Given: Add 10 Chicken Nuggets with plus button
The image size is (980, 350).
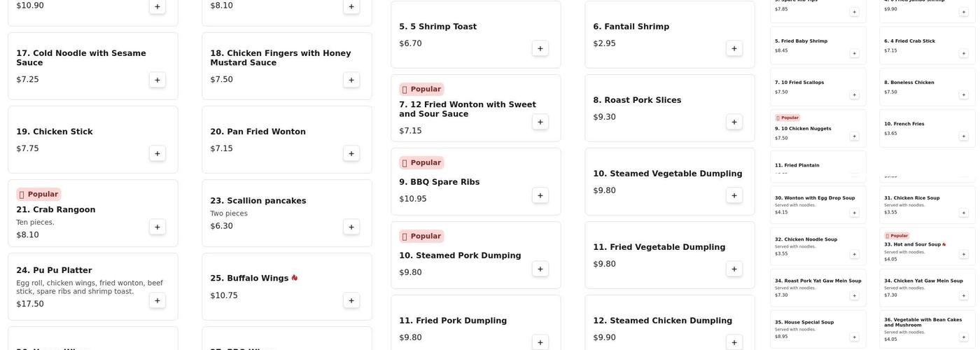Looking at the screenshot, I should click(855, 136).
